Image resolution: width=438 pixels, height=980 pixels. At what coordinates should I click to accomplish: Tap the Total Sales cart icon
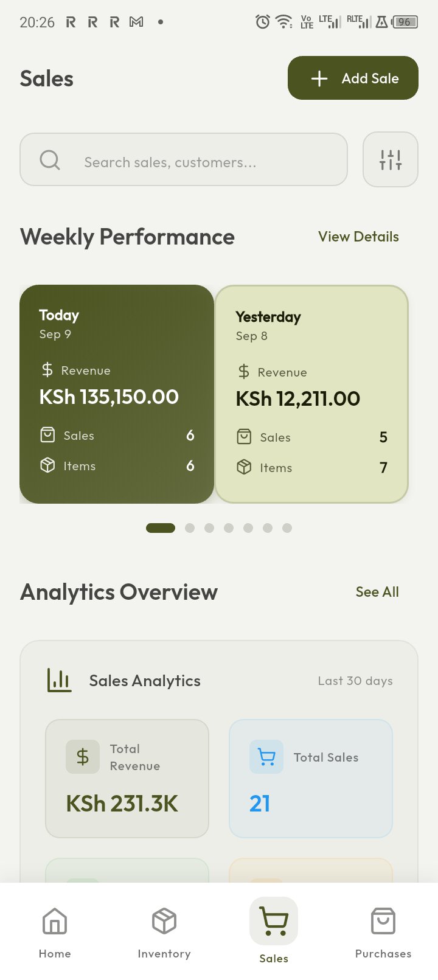pyautogui.click(x=266, y=757)
